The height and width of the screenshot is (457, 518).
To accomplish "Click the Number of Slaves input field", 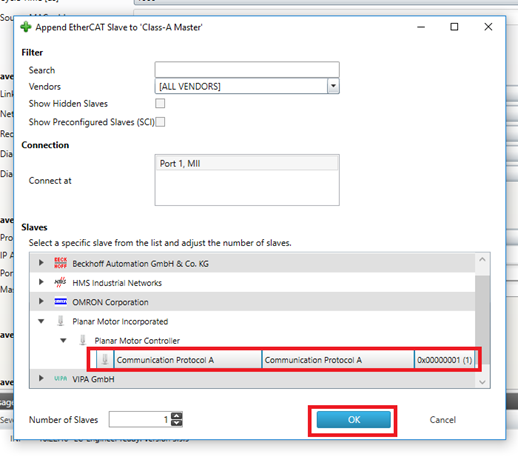I will click(x=140, y=420).
